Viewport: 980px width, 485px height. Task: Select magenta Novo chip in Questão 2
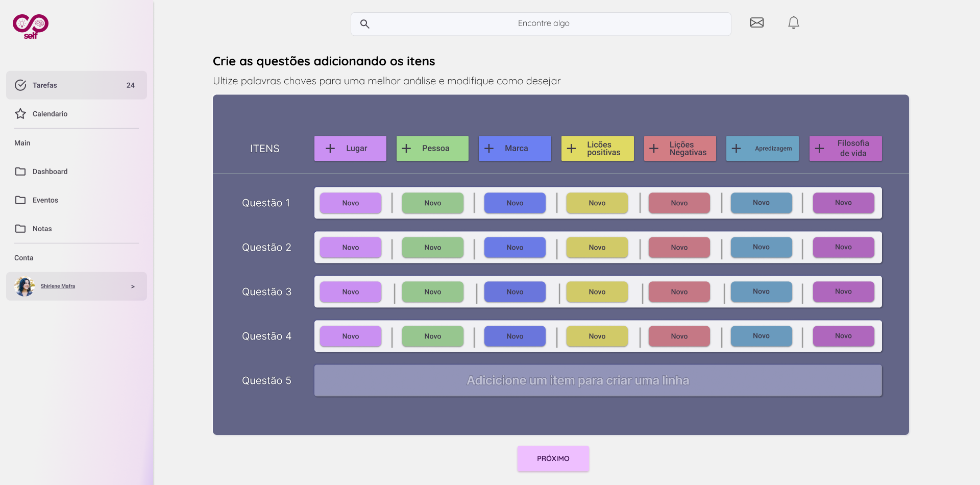[844, 247]
